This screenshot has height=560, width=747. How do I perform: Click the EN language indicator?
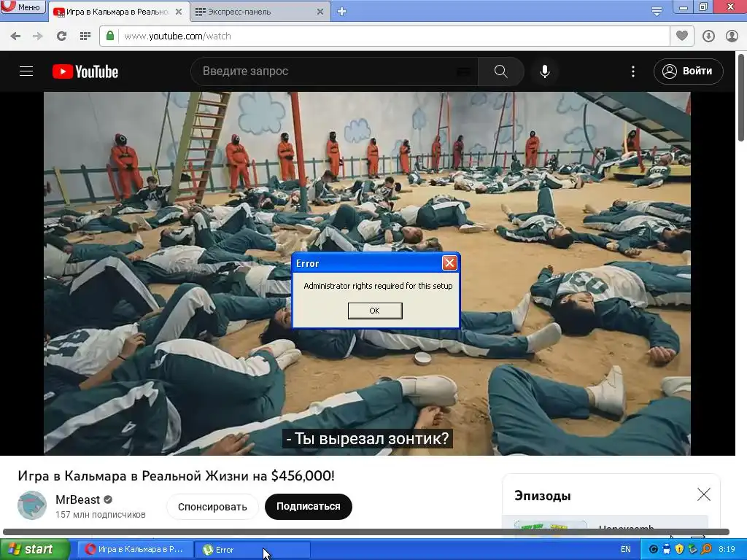(x=625, y=550)
